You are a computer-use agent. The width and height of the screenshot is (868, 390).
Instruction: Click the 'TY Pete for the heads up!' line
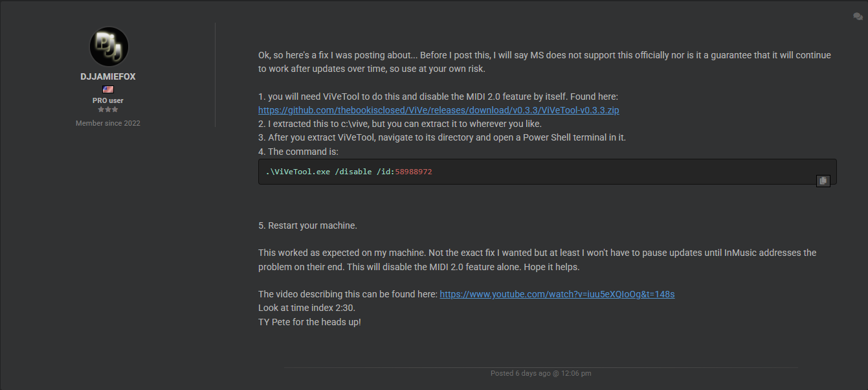click(x=309, y=322)
